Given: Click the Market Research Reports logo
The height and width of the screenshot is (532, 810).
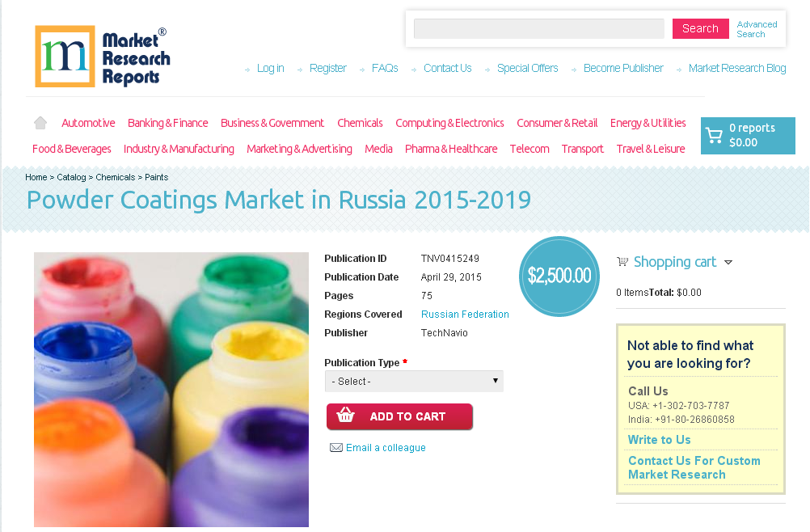Looking at the screenshot, I should 101,56.
